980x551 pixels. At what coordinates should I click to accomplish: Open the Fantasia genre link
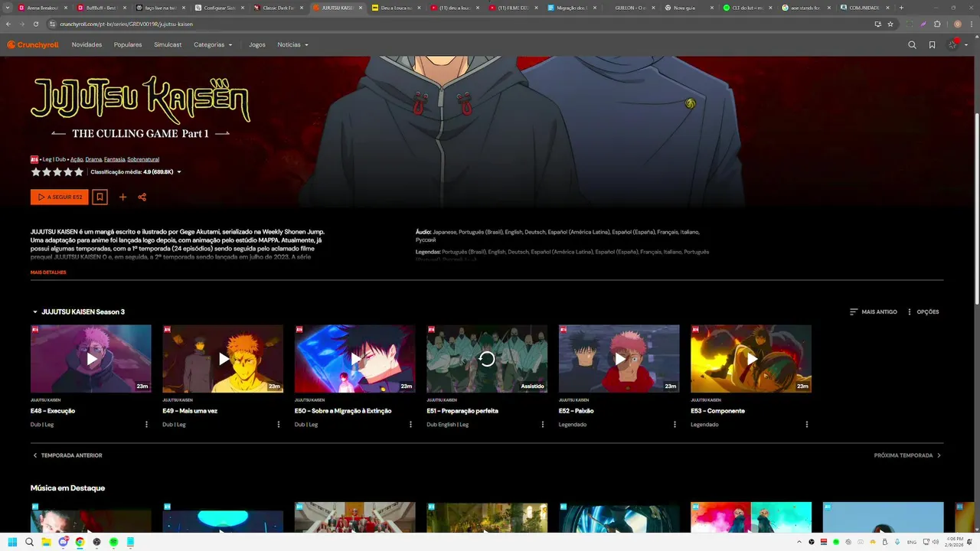(114, 159)
